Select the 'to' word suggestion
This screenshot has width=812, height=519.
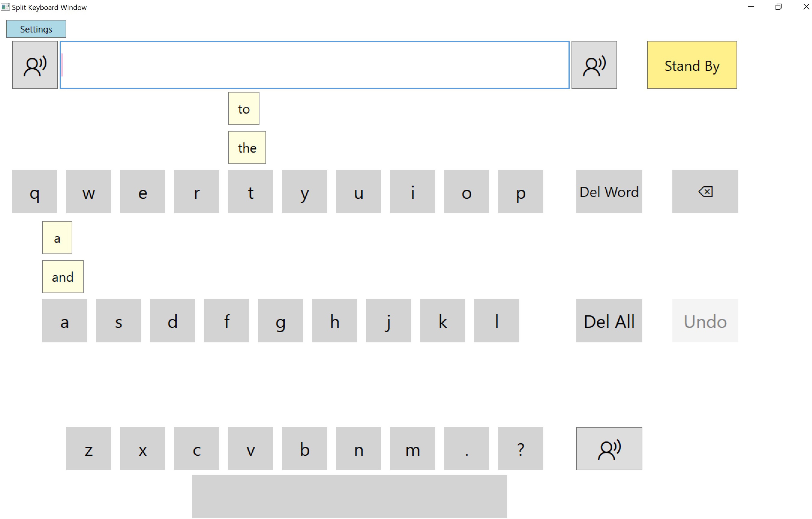[243, 109]
